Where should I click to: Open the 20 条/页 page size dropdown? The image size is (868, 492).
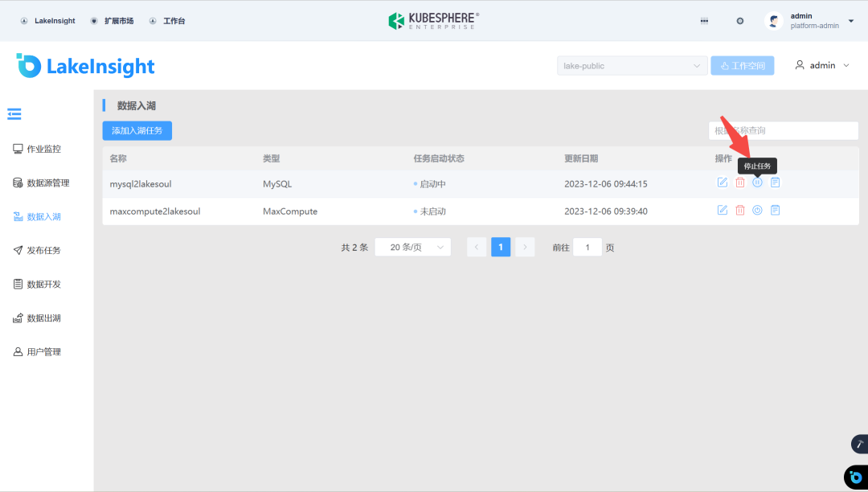(x=413, y=247)
